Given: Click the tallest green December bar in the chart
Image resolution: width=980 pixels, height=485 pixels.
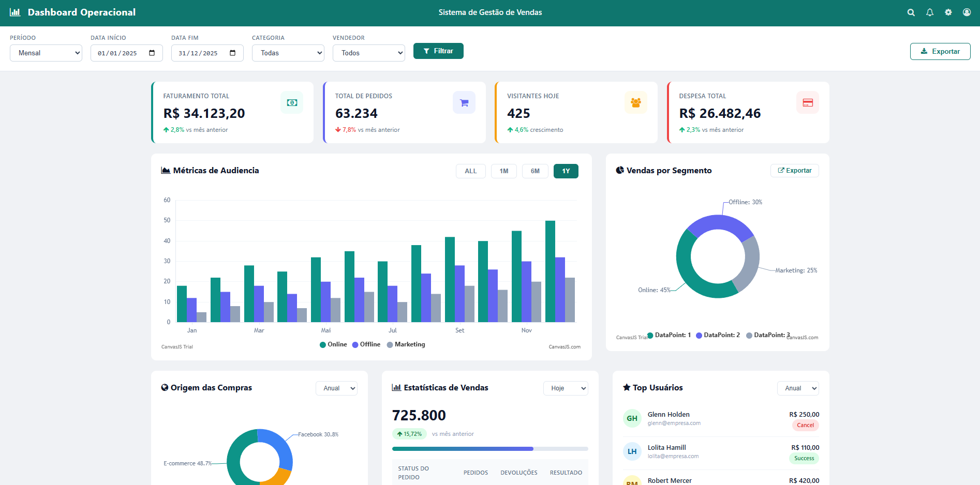Looking at the screenshot, I should pyautogui.click(x=550, y=271).
